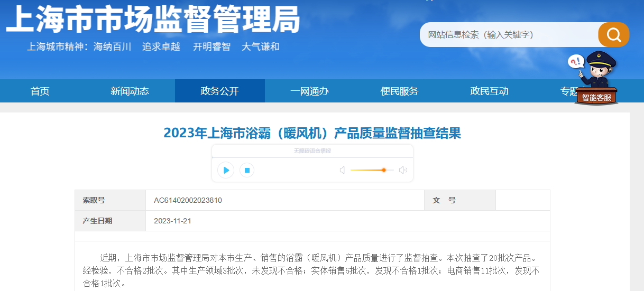This screenshot has width=644, height=291.
Task: Go to 首页 in the navigation bar
Action: 40,91
